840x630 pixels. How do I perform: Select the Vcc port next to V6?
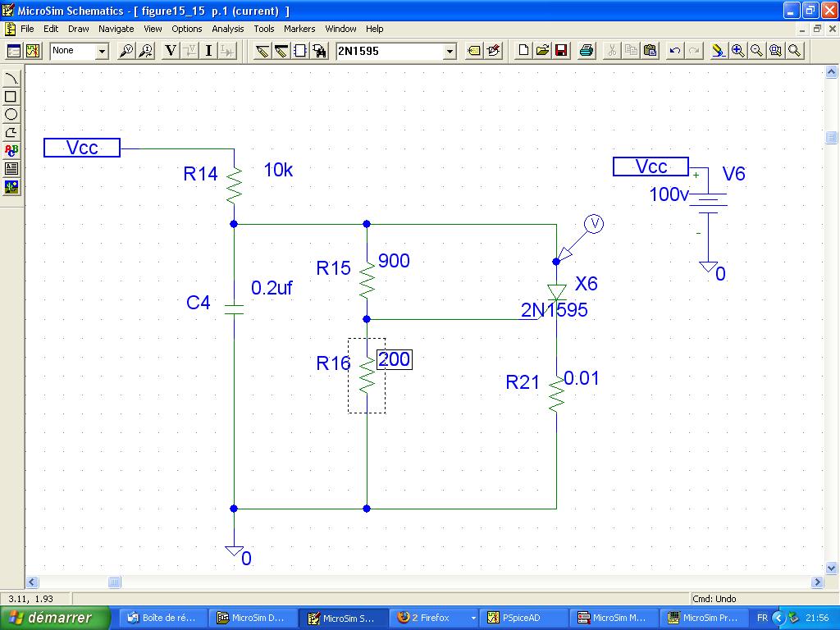click(x=651, y=167)
